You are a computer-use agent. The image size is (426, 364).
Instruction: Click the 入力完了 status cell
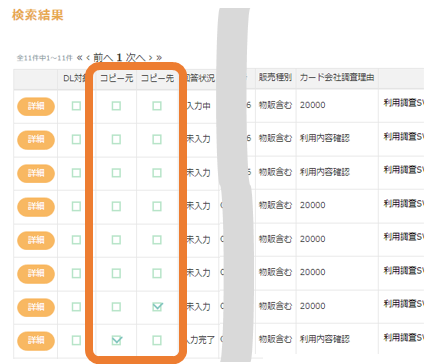coord(201,340)
